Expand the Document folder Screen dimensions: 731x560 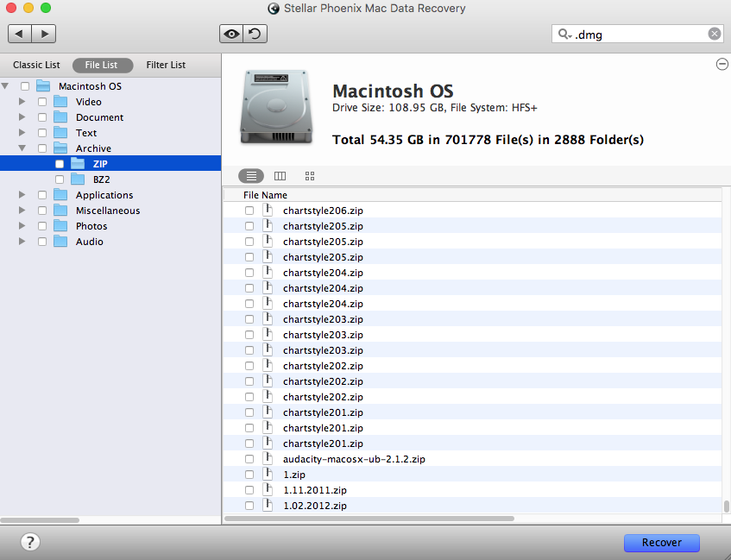(22, 116)
